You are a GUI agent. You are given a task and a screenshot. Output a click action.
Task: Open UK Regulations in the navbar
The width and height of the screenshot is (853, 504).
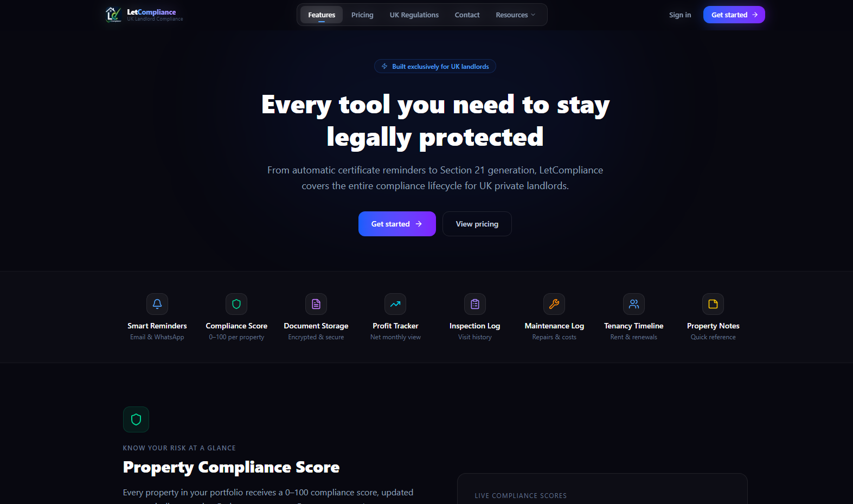tap(414, 15)
